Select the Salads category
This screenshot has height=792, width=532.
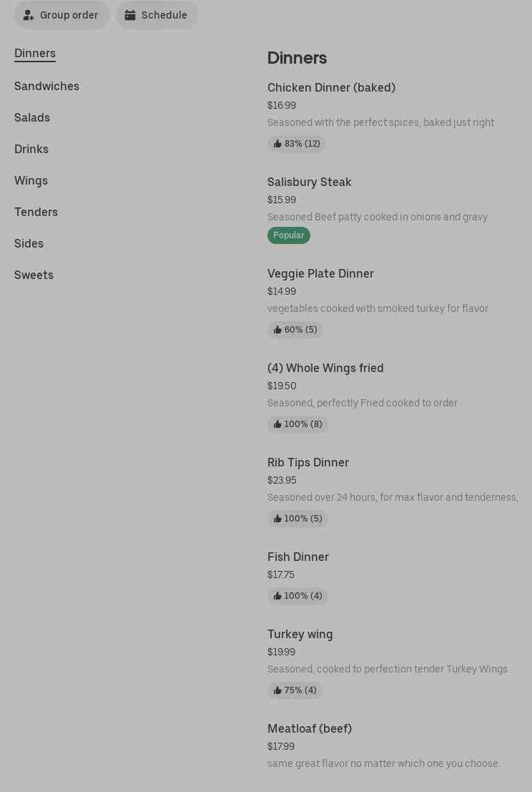(x=32, y=118)
